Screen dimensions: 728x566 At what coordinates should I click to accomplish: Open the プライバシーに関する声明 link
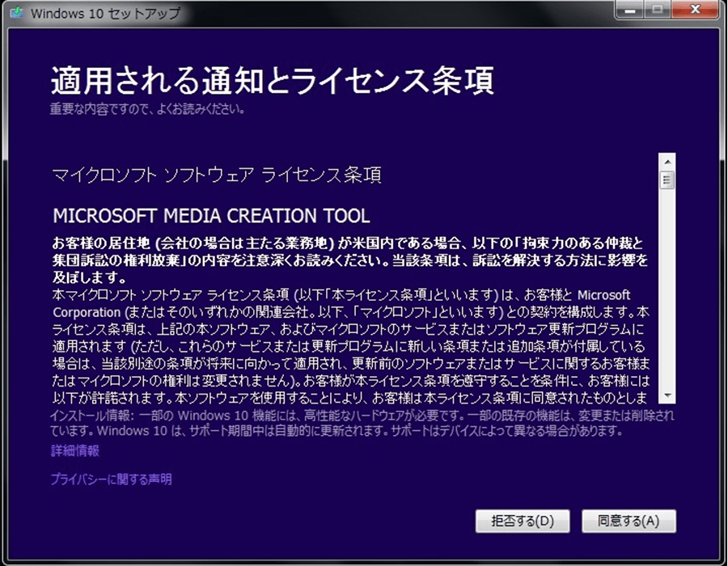(112, 479)
